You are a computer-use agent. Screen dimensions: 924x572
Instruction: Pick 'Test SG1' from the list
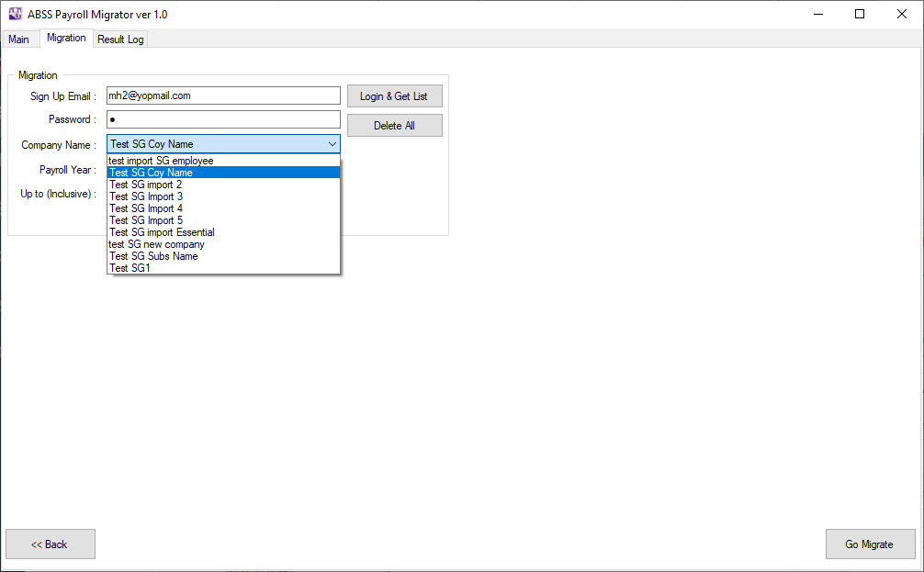223,268
